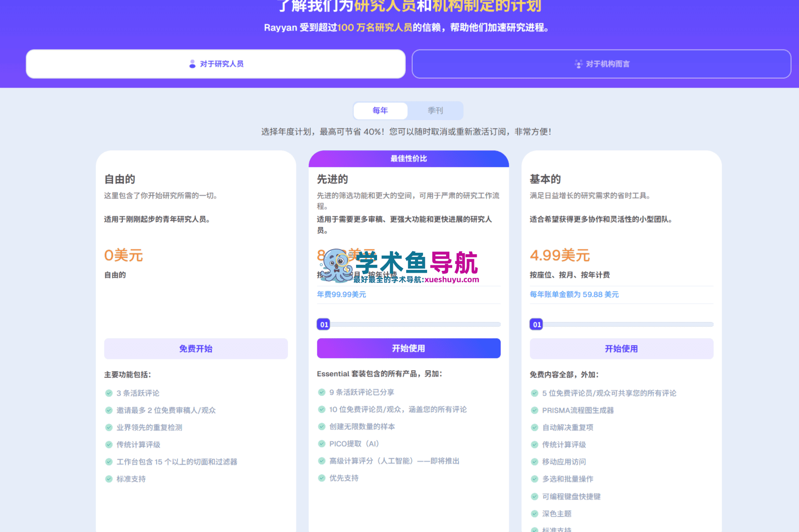Click the check mark beside 创建无限数量的样本
Screen dimensions: 799x532
tap(322, 427)
